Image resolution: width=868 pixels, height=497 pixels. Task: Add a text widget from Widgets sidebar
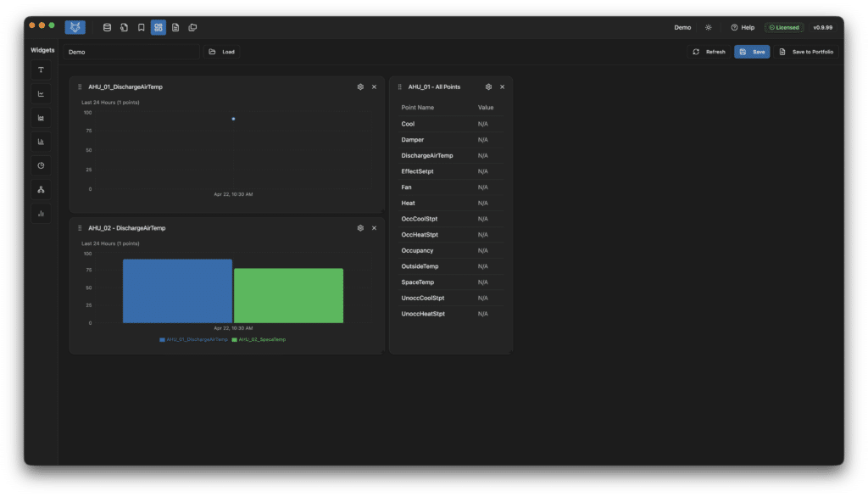[41, 70]
